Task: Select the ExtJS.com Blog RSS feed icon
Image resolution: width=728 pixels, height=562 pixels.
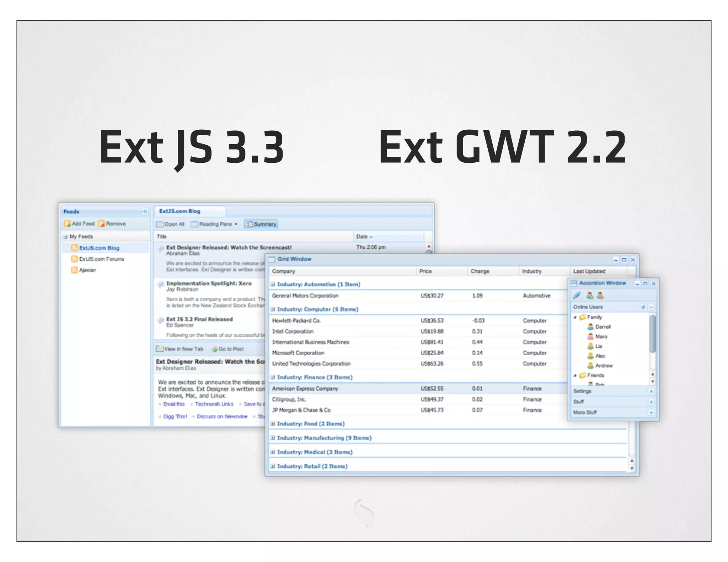Action: pos(74,248)
